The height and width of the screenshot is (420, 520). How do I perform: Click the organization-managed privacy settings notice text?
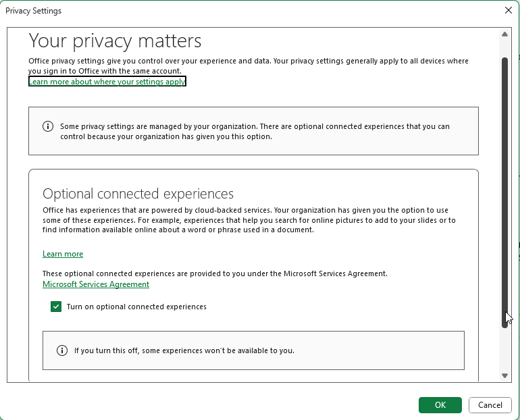pyautogui.click(x=255, y=131)
